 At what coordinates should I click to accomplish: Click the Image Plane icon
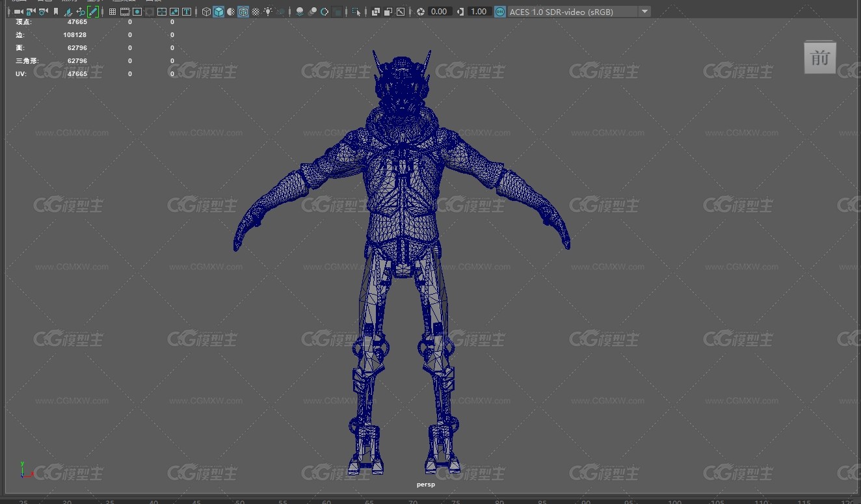[68, 12]
